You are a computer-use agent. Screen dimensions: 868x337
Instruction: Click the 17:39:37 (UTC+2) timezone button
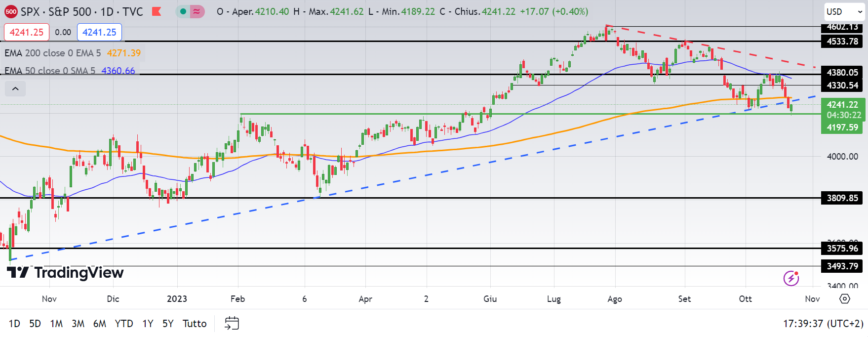pyautogui.click(x=823, y=324)
